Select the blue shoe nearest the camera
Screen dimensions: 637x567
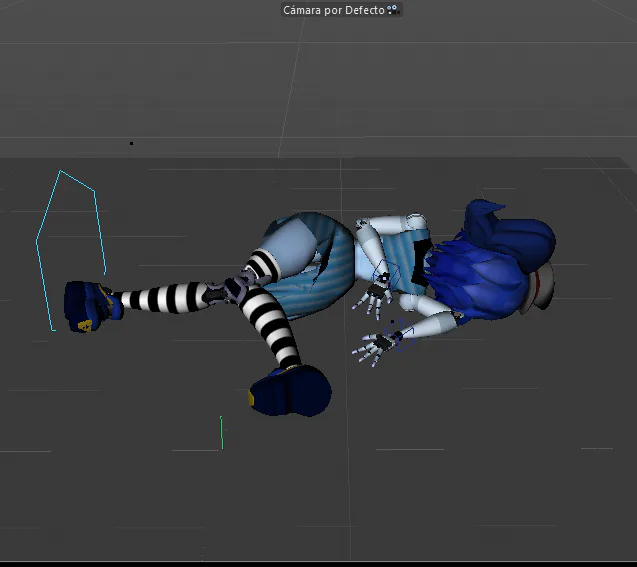[x=290, y=391]
